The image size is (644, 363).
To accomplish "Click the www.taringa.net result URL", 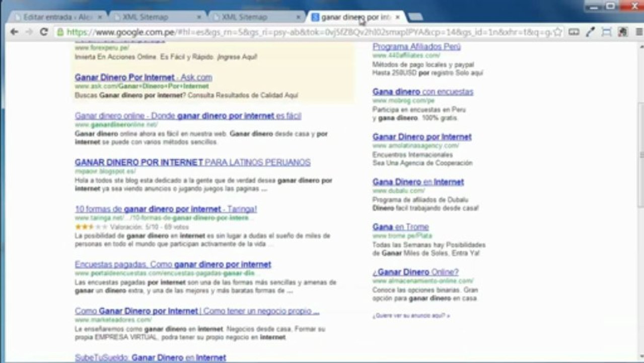I will [162, 218].
